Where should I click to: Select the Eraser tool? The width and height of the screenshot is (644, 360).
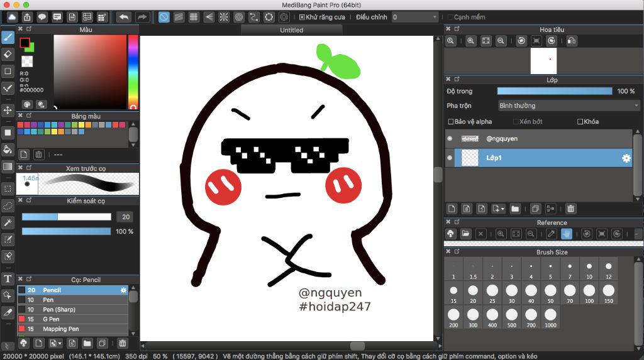coord(8,54)
